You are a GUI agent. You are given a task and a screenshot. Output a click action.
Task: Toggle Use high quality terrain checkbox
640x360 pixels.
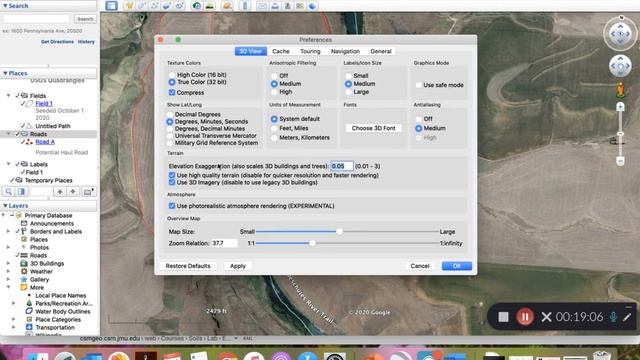[172, 175]
